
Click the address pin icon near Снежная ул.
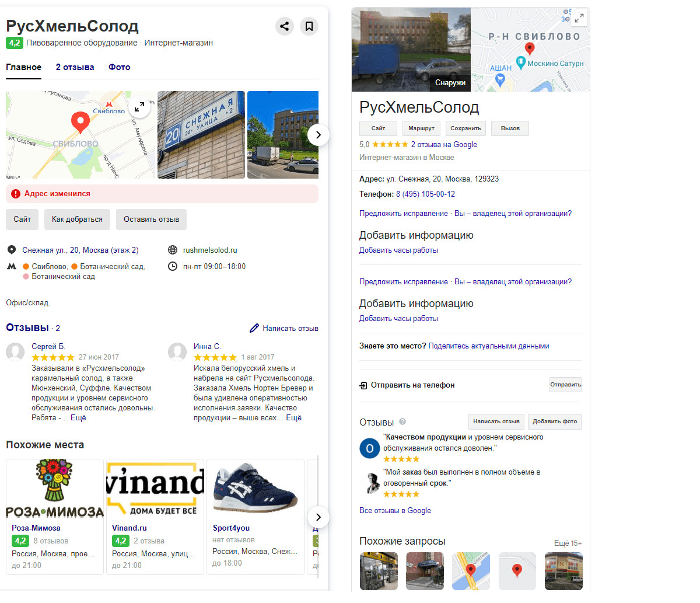point(12,250)
